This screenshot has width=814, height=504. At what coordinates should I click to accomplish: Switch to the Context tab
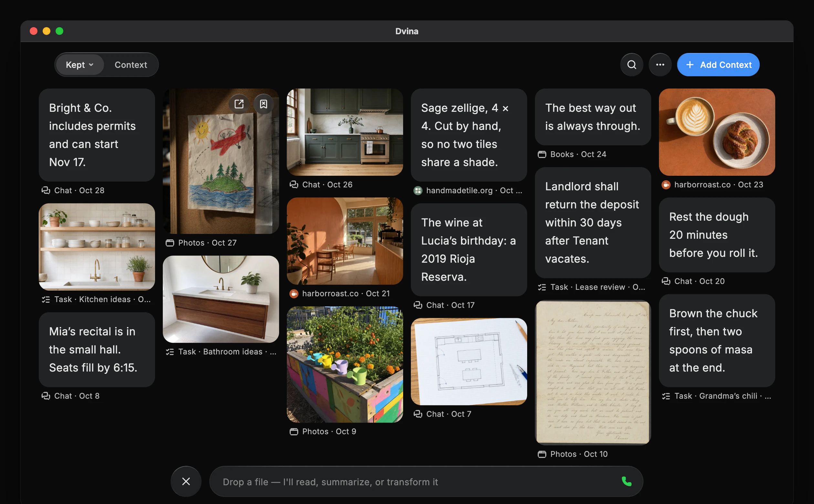[x=130, y=65]
